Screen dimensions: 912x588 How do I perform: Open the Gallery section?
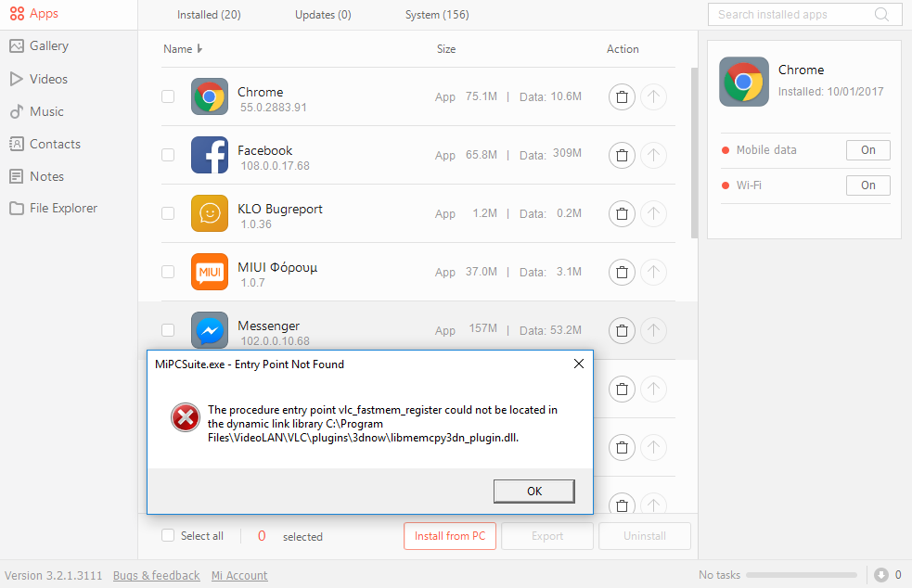[39, 46]
